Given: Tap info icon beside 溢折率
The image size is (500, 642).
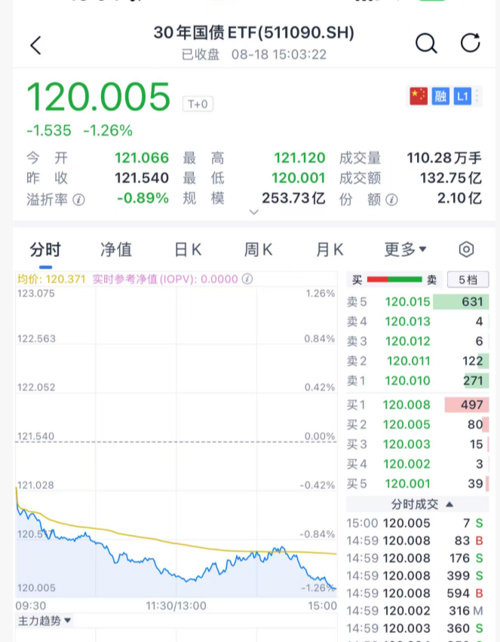Looking at the screenshot, I should 79,200.
